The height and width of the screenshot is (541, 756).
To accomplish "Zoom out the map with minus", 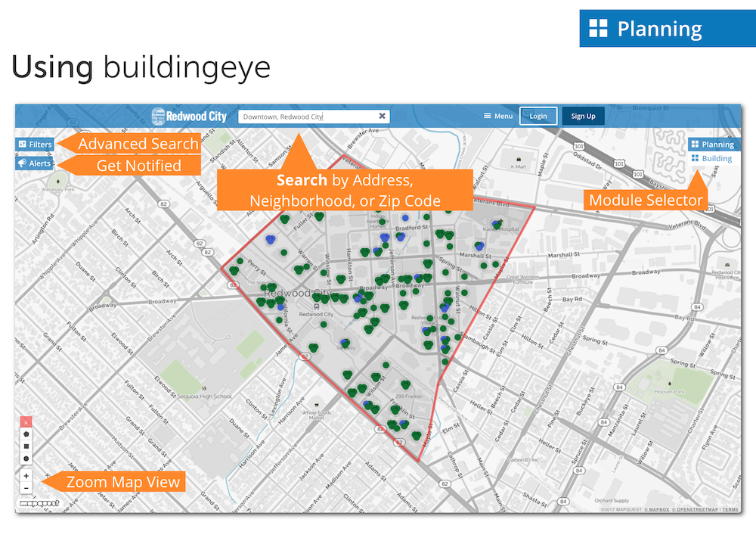I will pos(26,488).
